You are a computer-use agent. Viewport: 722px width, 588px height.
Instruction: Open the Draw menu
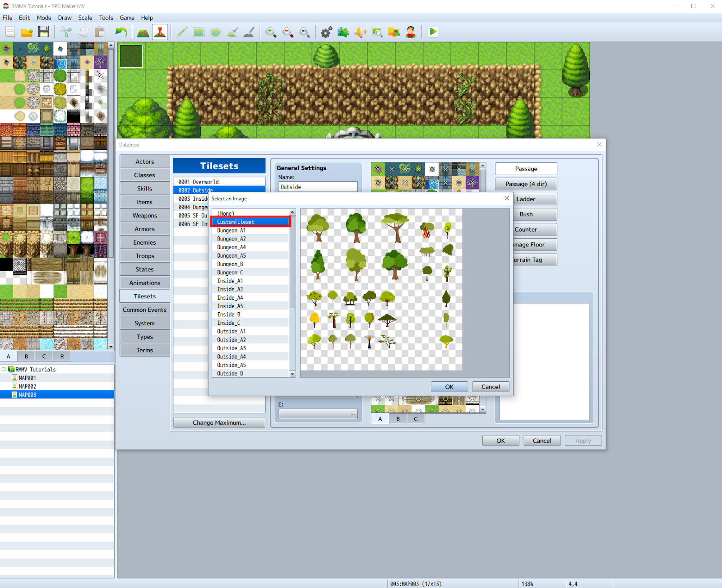pyautogui.click(x=65, y=18)
